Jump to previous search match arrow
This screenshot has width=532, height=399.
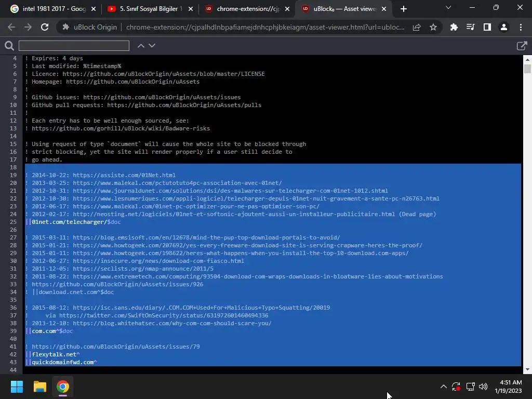141,46
